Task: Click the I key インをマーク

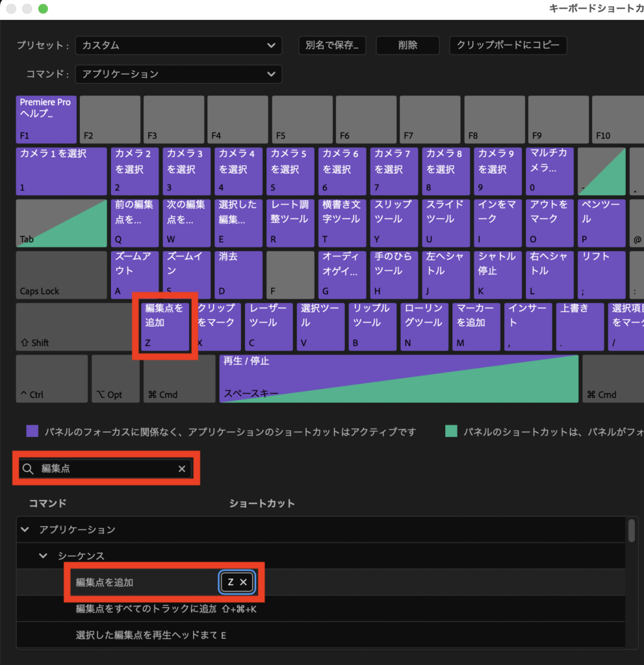Action: (498, 223)
